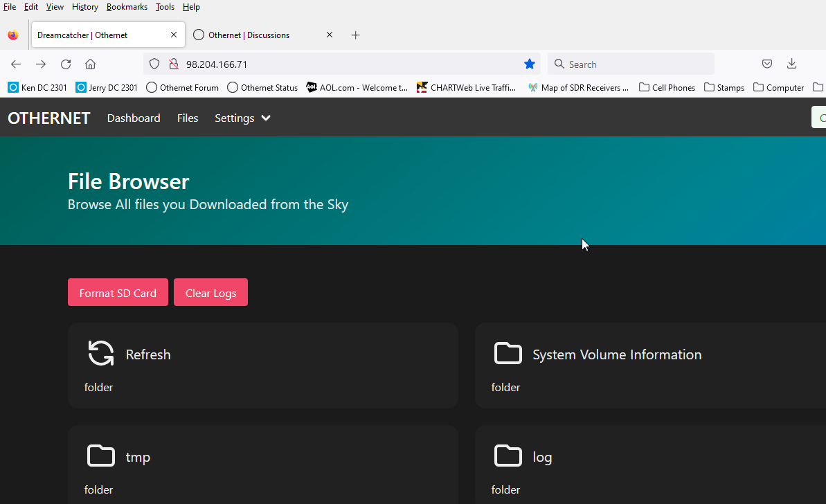Screen dimensions: 826x504
Task: Expand the Computer bookmark folder
Action: (x=779, y=87)
